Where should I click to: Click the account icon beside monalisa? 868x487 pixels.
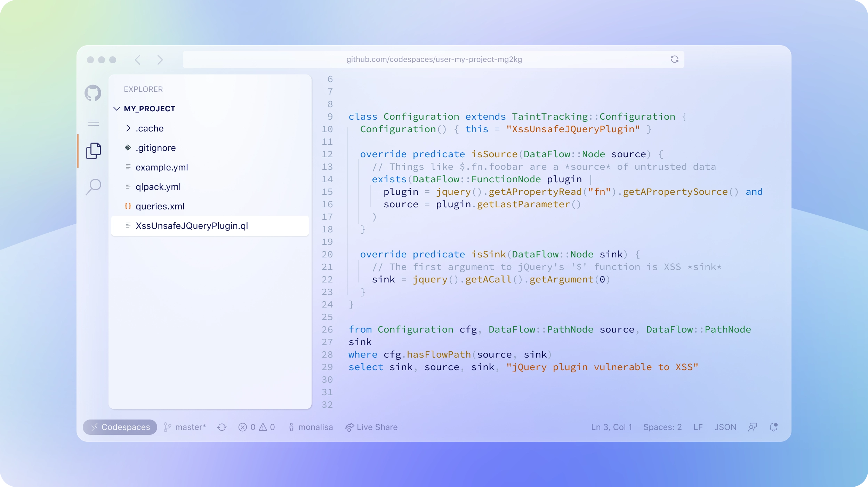click(x=291, y=427)
